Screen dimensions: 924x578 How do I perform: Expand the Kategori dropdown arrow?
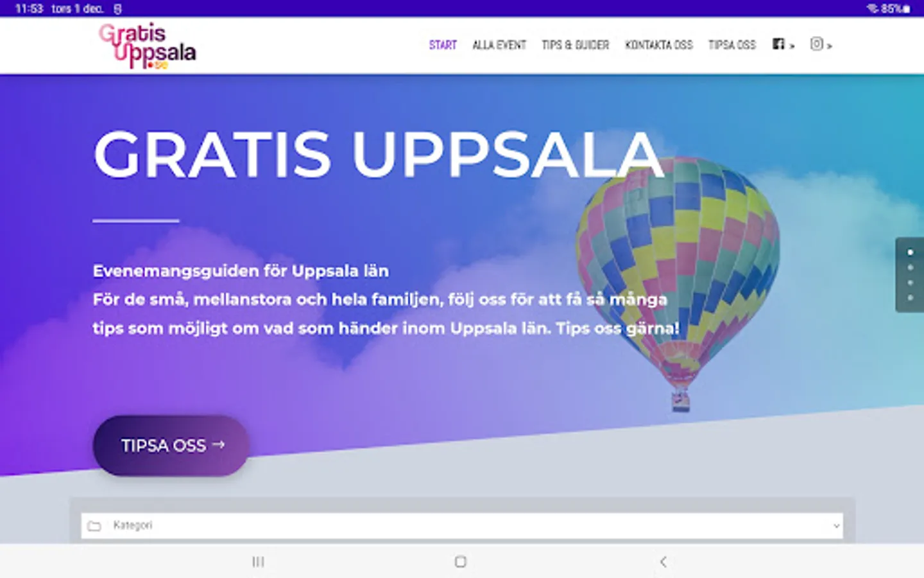coord(836,526)
